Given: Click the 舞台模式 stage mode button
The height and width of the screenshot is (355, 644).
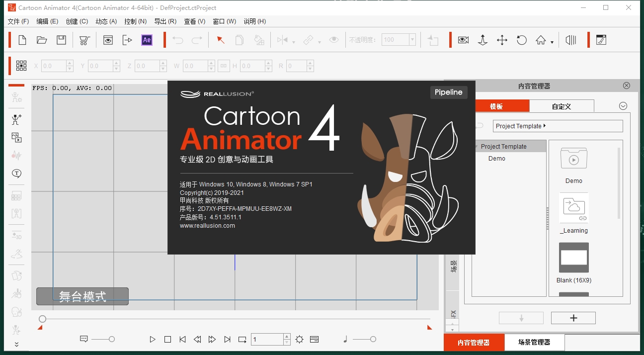Looking at the screenshot, I should (x=82, y=296).
